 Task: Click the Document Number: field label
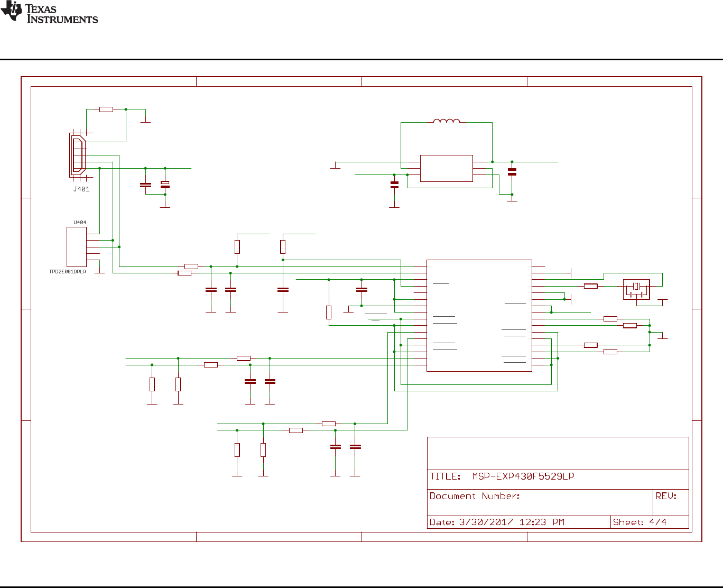click(475, 496)
